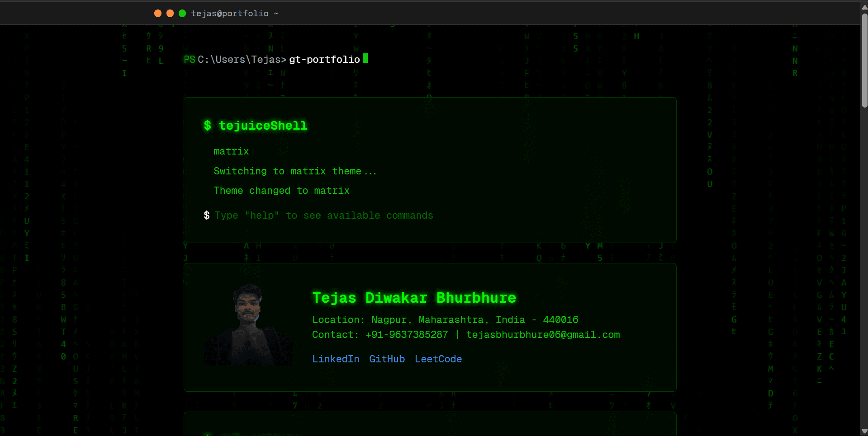Screen dimensions: 868x436
Task: Click the white dollar prompt symbol
Action: (x=207, y=216)
